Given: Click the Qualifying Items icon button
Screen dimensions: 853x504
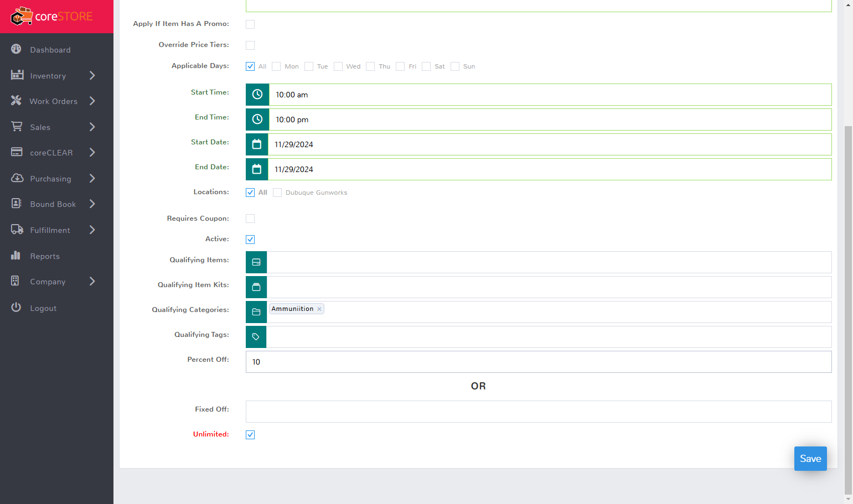Looking at the screenshot, I should pyautogui.click(x=256, y=262).
